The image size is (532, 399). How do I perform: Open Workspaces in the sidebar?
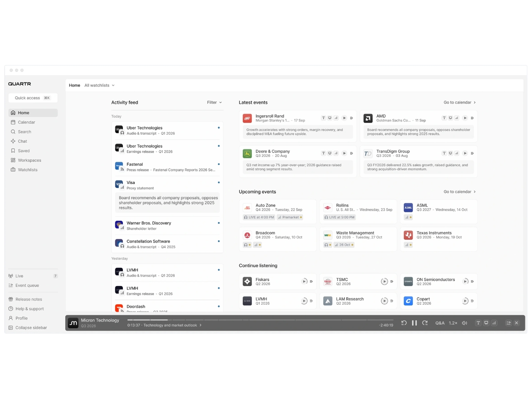tap(33, 160)
